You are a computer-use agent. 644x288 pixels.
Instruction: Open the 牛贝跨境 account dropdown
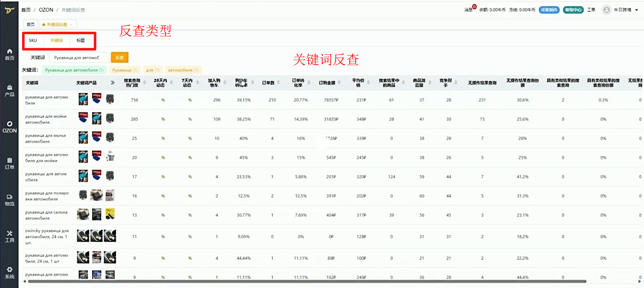tap(625, 10)
